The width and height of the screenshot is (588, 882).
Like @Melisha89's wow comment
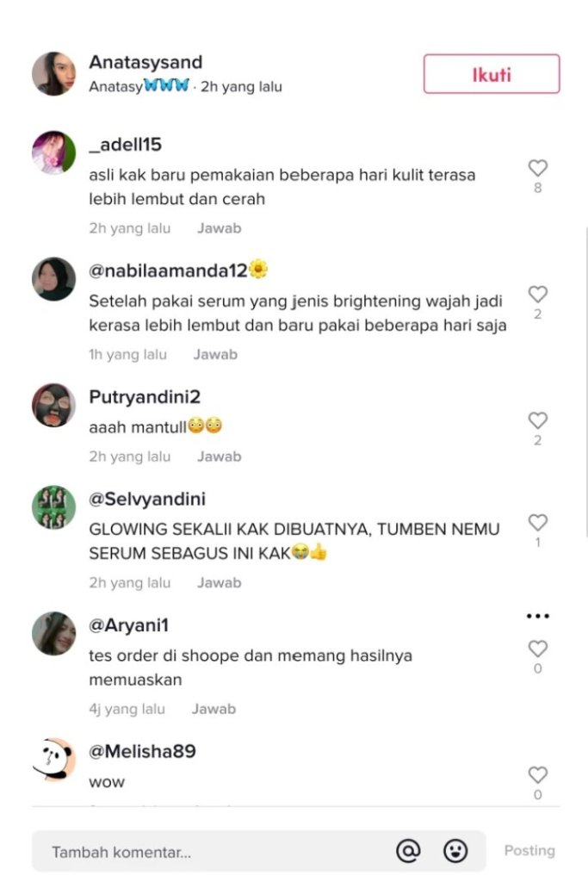[x=537, y=775]
